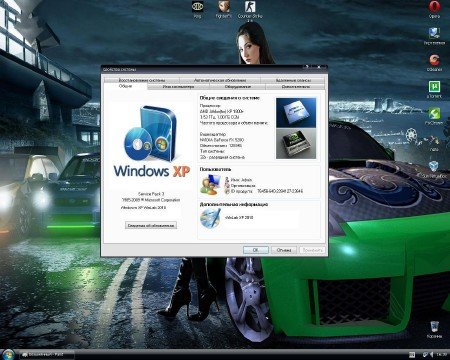Switch to the Дополнительно tab

295,87
